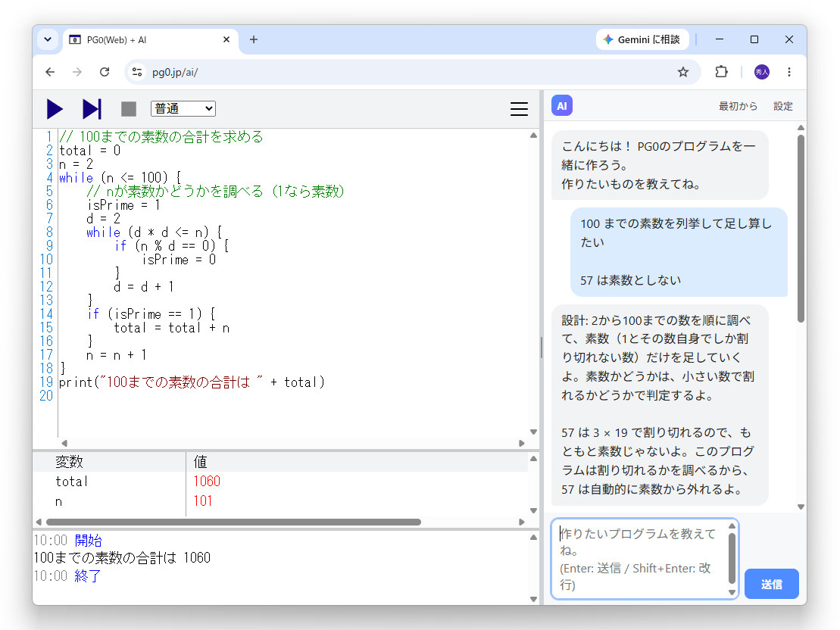Open the tab search chevron
Screen dimensions: 840x630
point(48,39)
